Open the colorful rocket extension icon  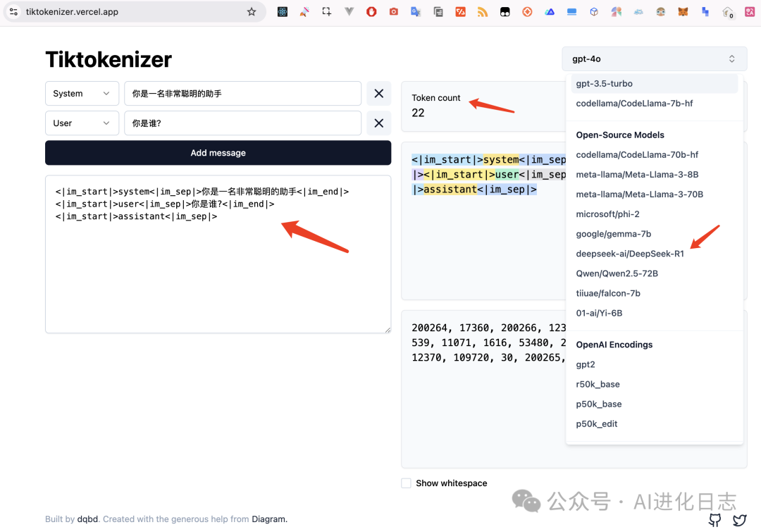(304, 12)
